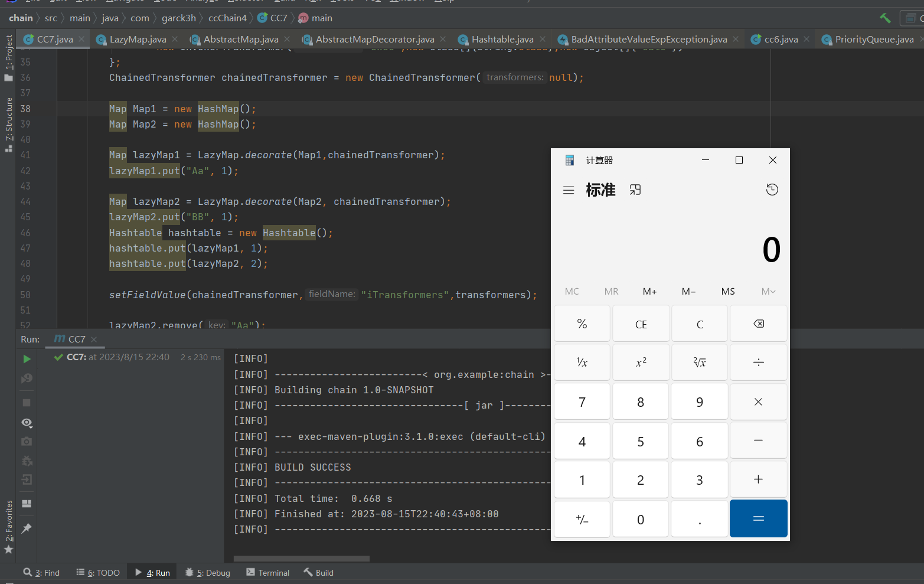The width and height of the screenshot is (924, 584).
Task: Open calculator M dropdown memory list
Action: click(768, 291)
